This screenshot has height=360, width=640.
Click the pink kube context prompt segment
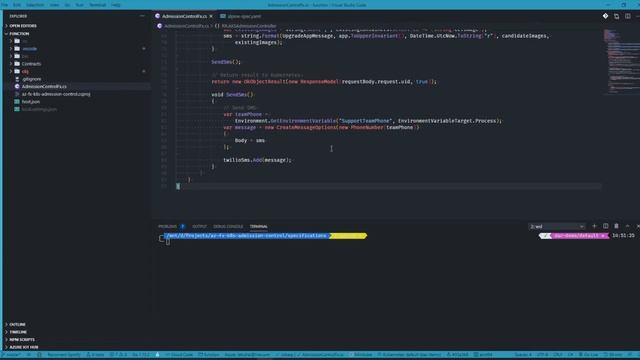[579, 236]
